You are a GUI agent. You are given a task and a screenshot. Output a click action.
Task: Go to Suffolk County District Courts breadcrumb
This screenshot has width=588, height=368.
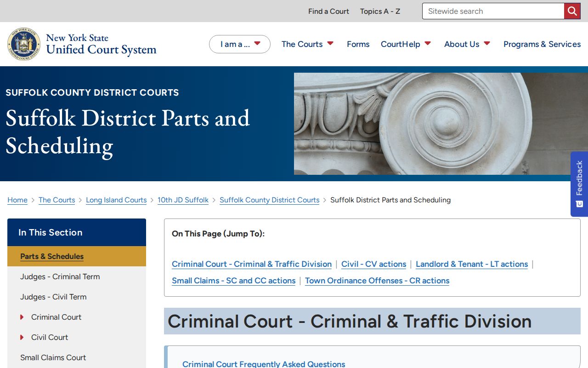269,200
